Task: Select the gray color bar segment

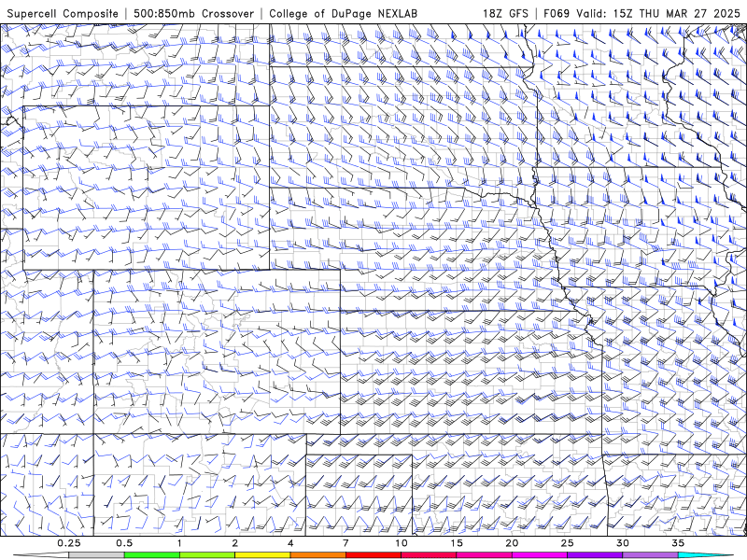Action: coord(97,555)
